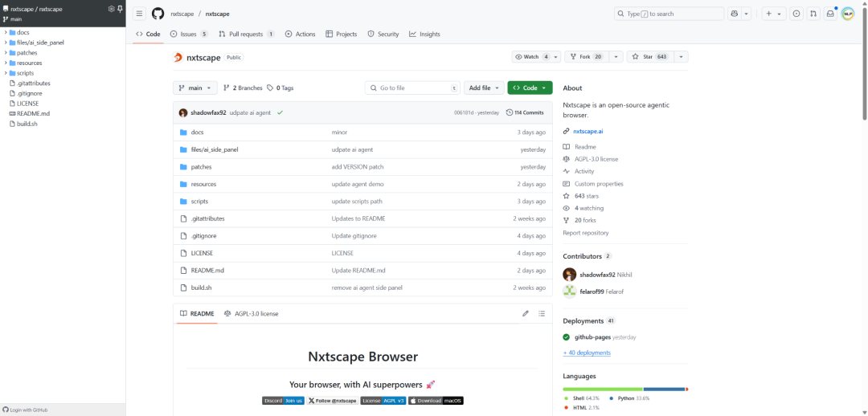Open the Watch options dropdown arrow
This screenshot has width=868, height=416.
point(556,56)
